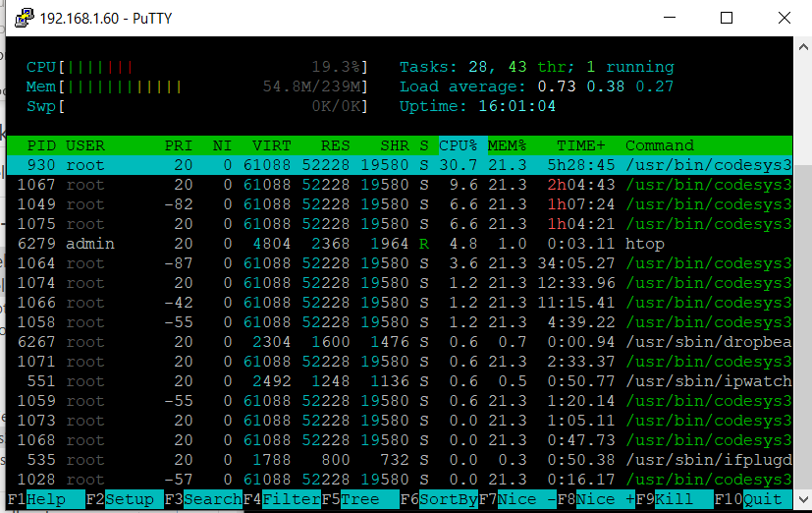
Task: Minimize the PuTTY window
Action: click(x=670, y=18)
